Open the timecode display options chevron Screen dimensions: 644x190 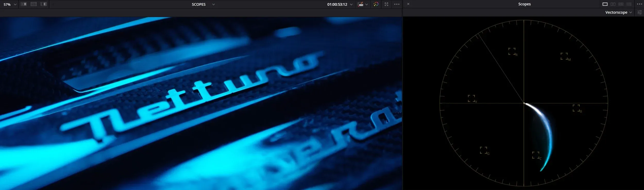(x=351, y=4)
